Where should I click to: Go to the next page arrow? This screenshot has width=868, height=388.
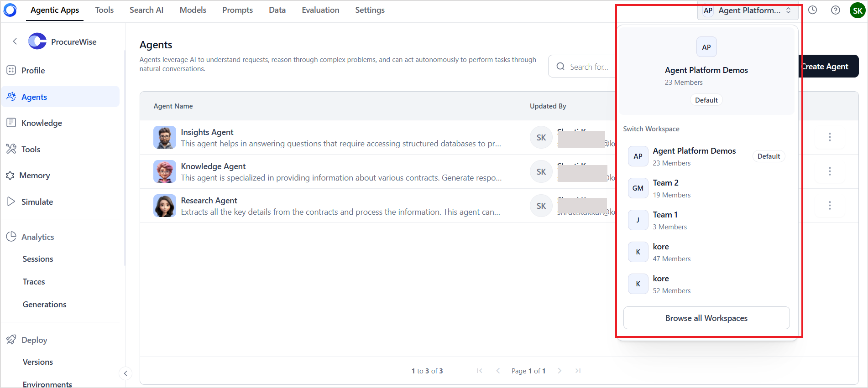tap(559, 371)
